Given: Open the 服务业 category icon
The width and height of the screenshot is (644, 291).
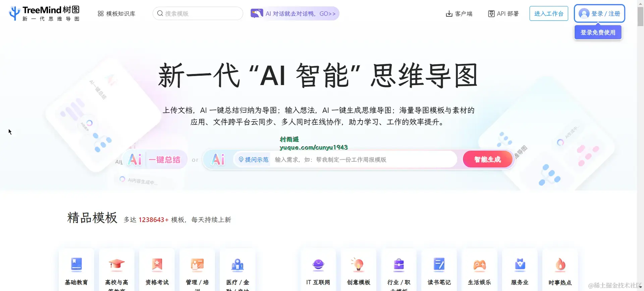Looking at the screenshot, I should (x=520, y=264).
